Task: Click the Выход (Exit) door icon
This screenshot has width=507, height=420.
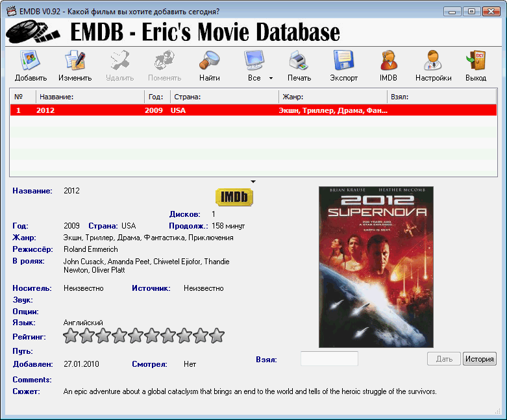Action: coord(476,60)
